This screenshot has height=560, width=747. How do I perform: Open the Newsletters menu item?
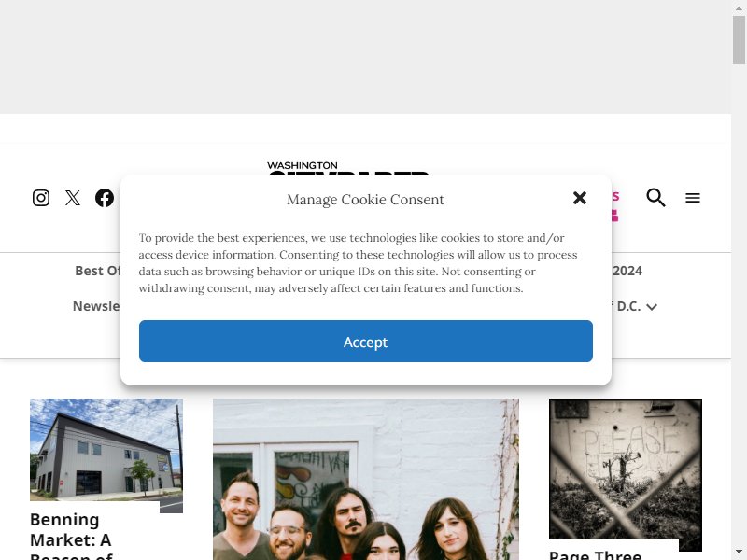point(96,306)
